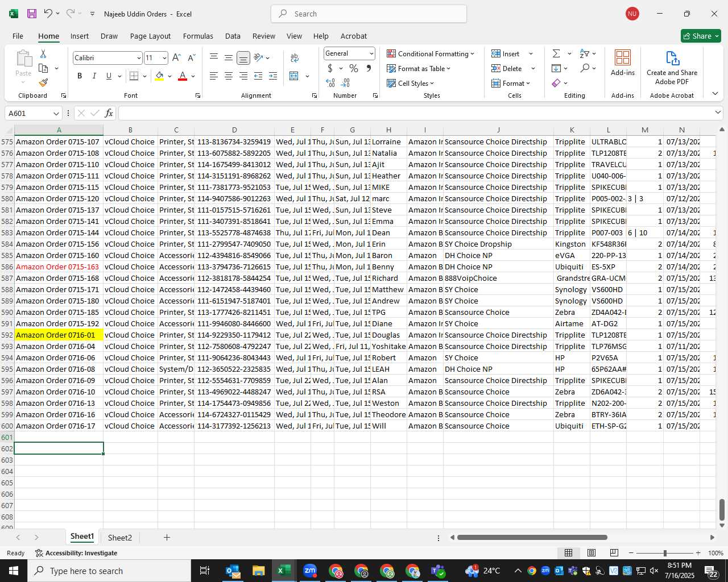This screenshot has width=728, height=582.
Task: Open File Explorer from taskbar
Action: tap(259, 571)
